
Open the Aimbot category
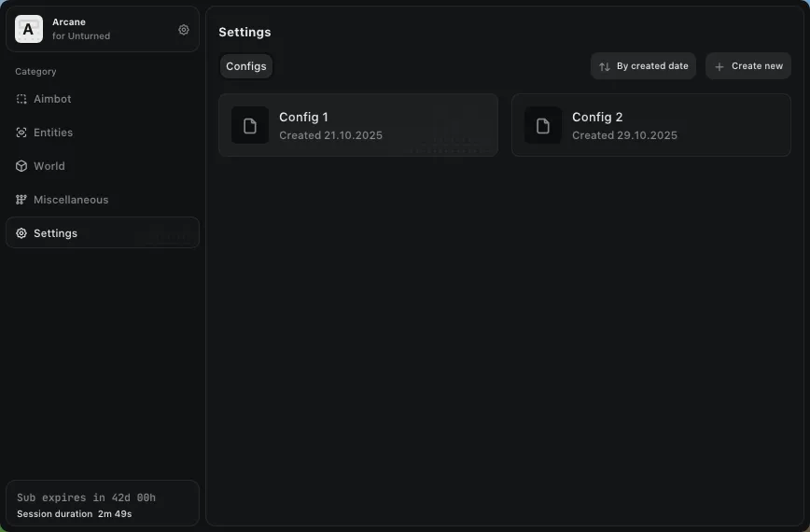point(53,99)
